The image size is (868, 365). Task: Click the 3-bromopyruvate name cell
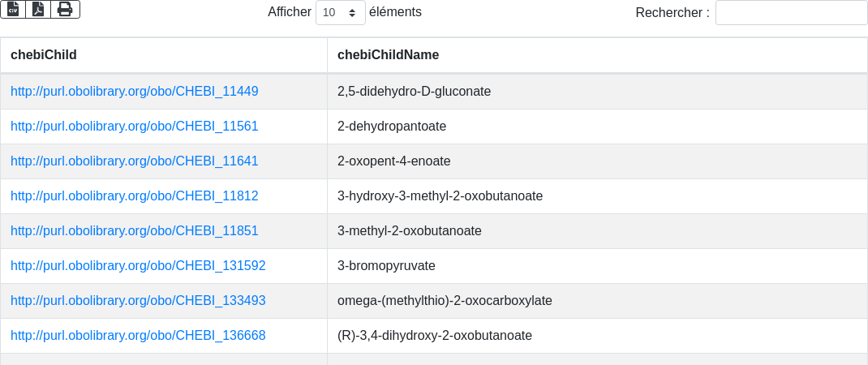386,266
